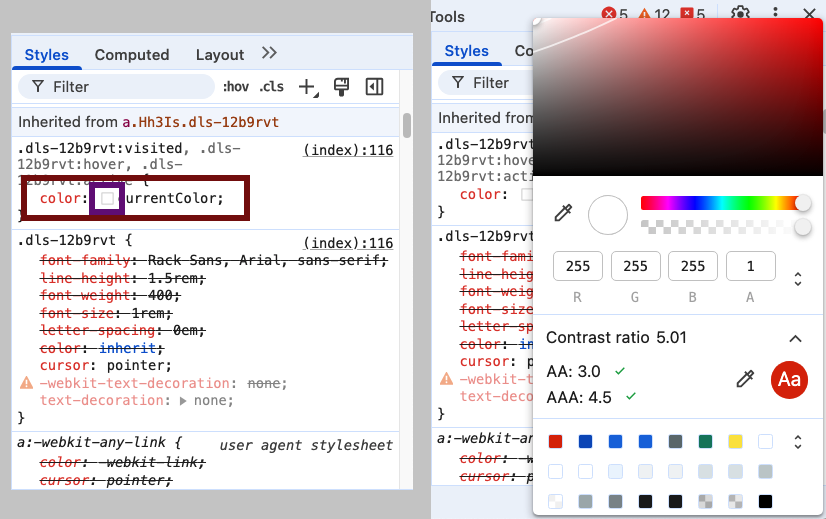Screen dimensions: 826x519
Task: Toggle element state with the :hov button
Action: (x=235, y=86)
